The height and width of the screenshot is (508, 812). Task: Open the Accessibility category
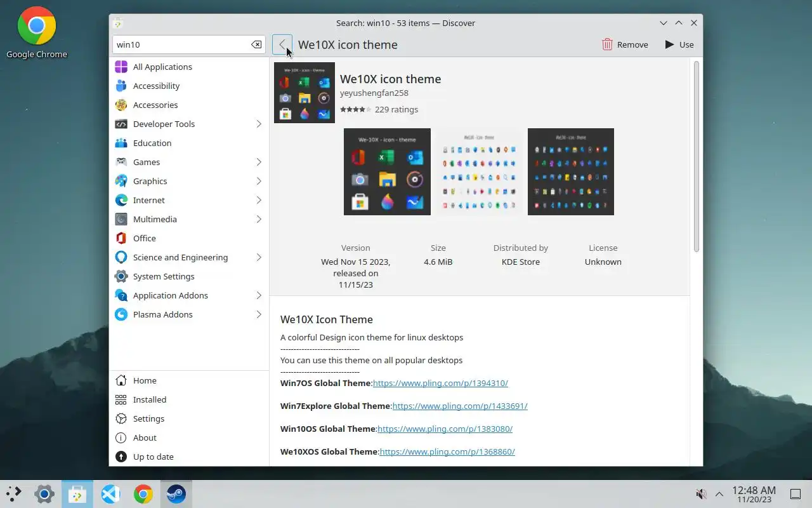pos(189,86)
